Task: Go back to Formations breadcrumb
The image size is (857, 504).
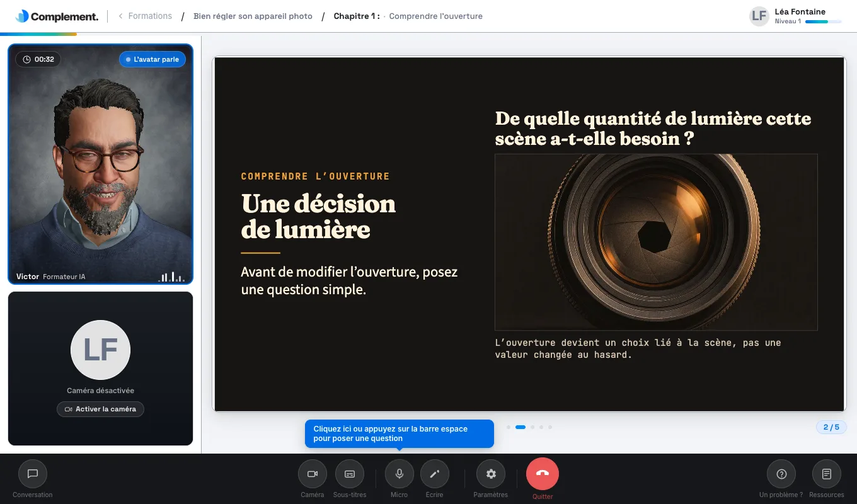Action: [145, 16]
